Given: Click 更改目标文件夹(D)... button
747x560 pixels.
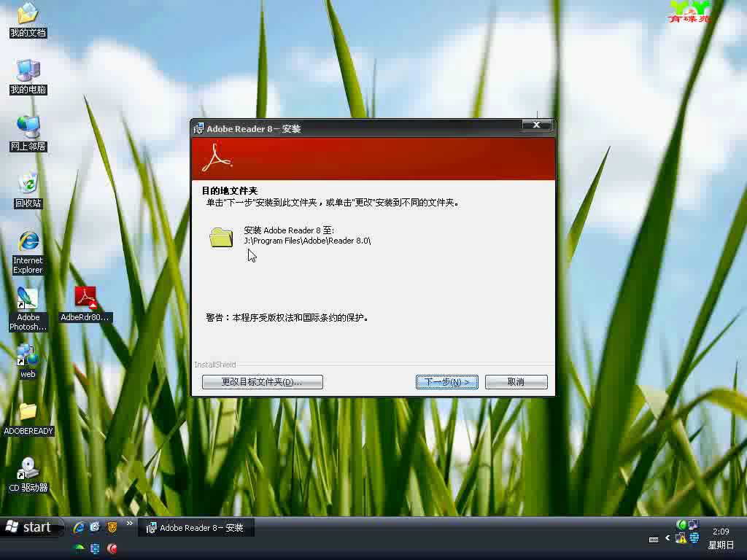Looking at the screenshot, I should (263, 382).
